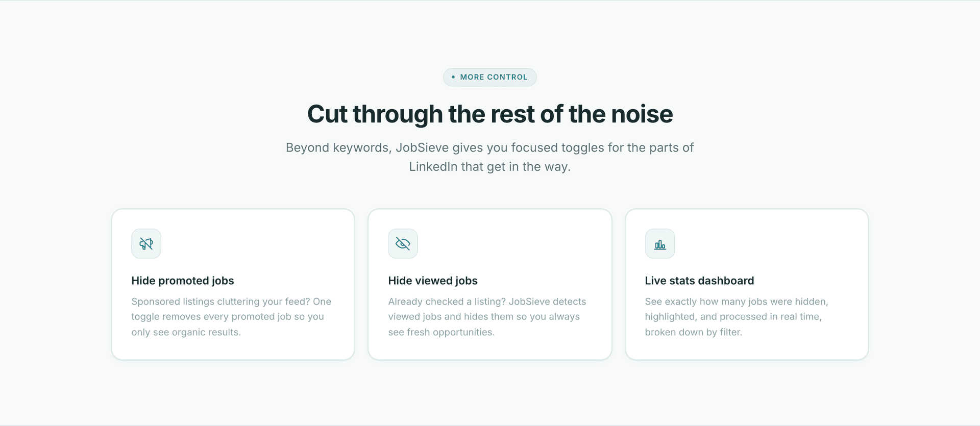This screenshot has height=426, width=980.
Task: Click the Live stats dashboard card
Action: [x=747, y=284]
